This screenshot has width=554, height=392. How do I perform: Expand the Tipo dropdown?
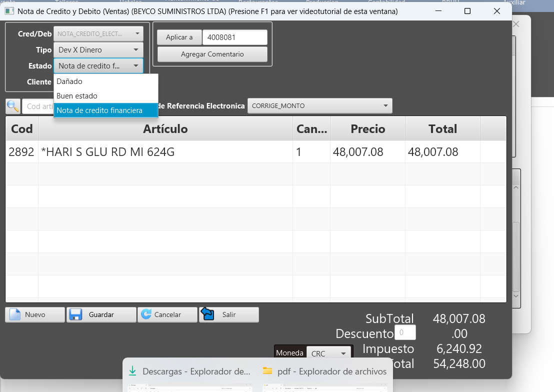pyautogui.click(x=98, y=50)
